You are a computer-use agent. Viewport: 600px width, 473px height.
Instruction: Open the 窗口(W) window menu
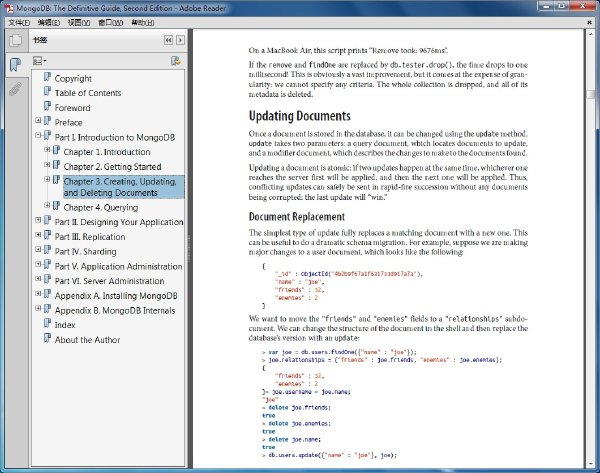[x=111, y=23]
